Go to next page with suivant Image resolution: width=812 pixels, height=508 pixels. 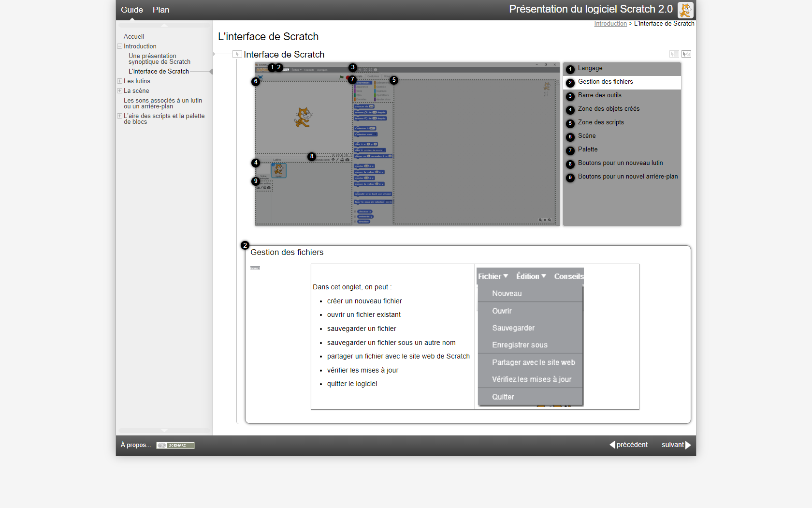coord(676,445)
